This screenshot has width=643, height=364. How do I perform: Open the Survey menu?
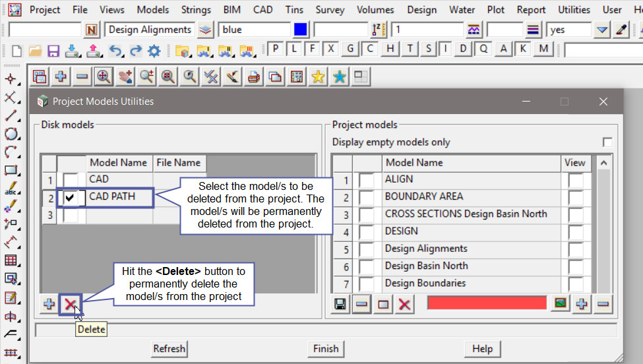330,10
